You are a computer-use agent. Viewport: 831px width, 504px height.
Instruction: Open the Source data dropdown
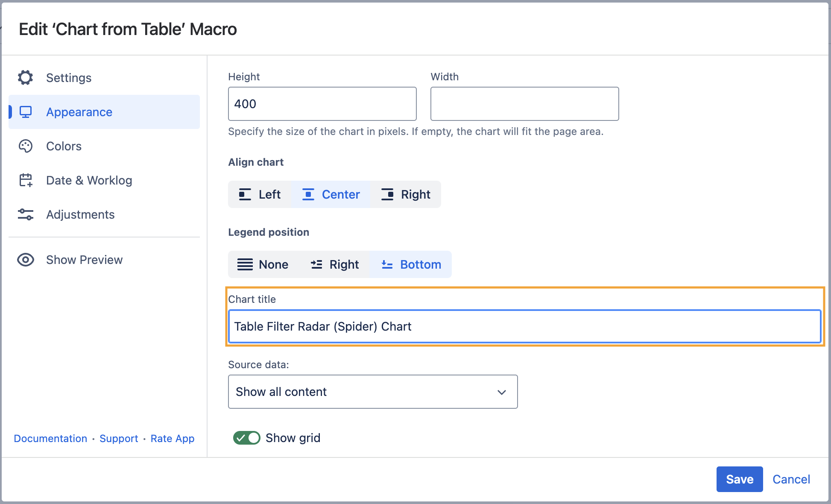pyautogui.click(x=372, y=392)
